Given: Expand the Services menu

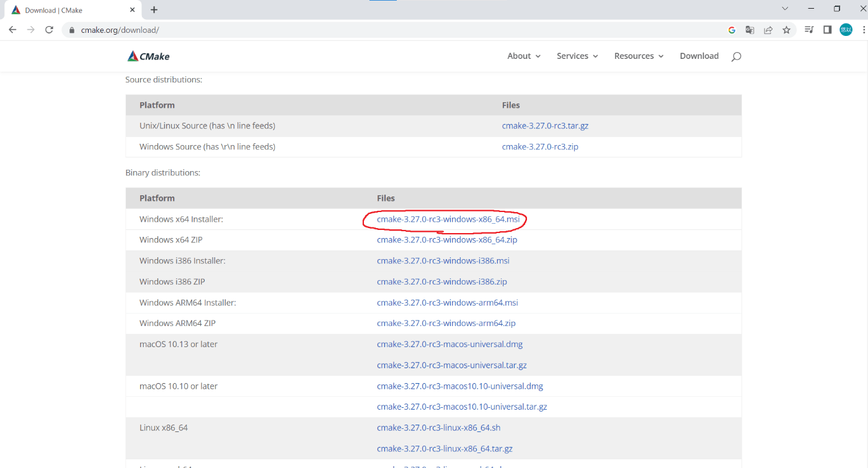Looking at the screenshot, I should (577, 56).
